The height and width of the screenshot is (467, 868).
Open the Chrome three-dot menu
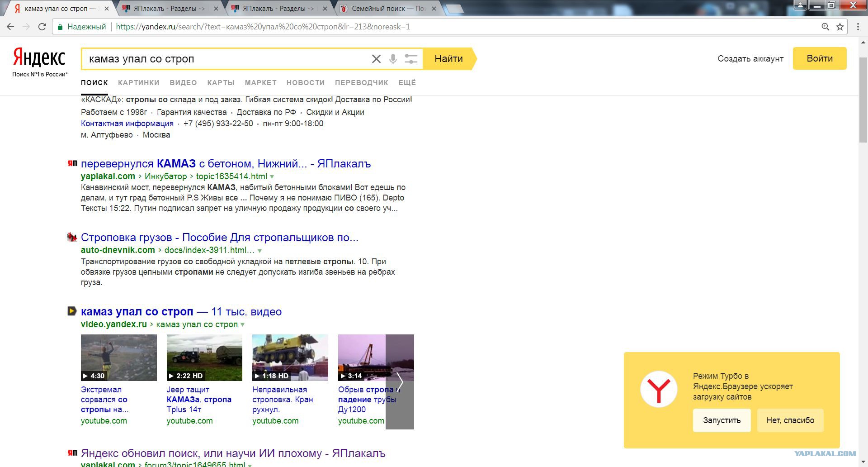[858, 27]
